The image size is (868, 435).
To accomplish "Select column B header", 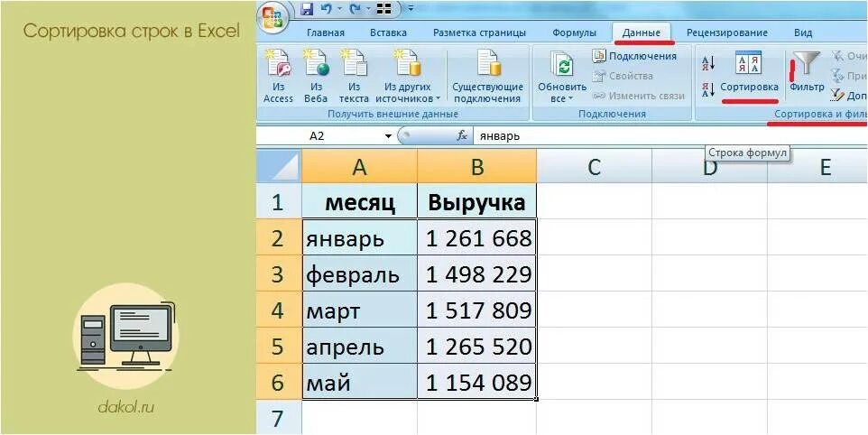I will (x=477, y=167).
